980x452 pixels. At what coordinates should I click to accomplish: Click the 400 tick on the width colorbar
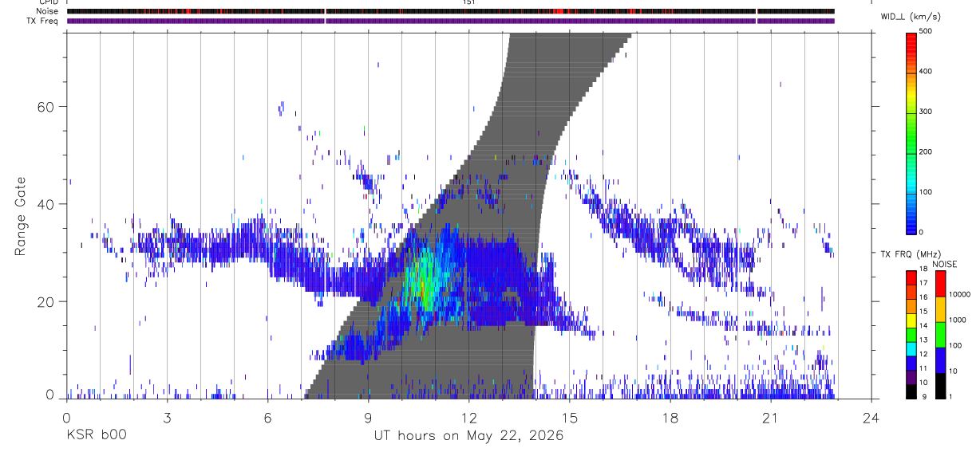coord(926,72)
